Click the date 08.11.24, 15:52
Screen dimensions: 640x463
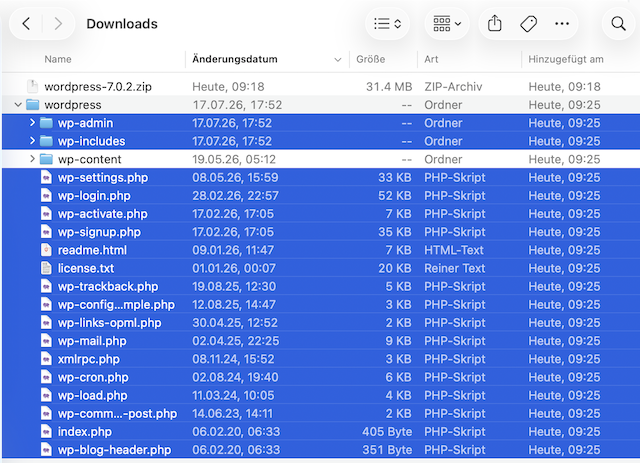(233, 359)
